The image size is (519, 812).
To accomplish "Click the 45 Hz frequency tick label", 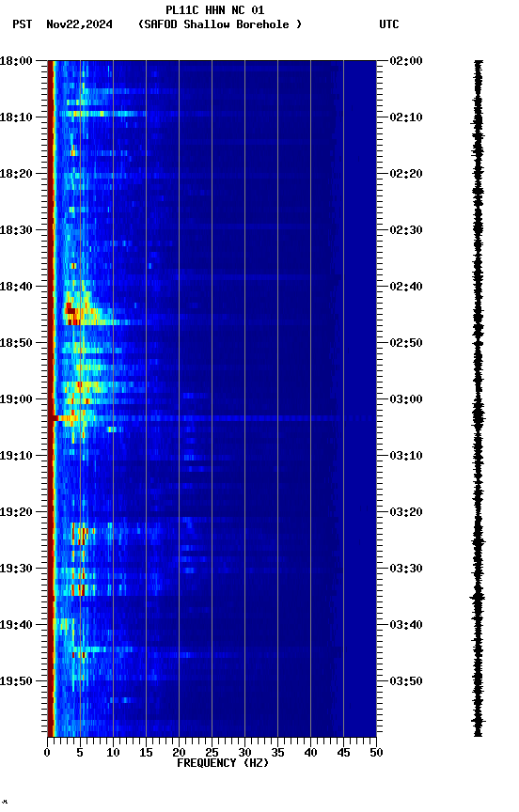I will point(343,753).
